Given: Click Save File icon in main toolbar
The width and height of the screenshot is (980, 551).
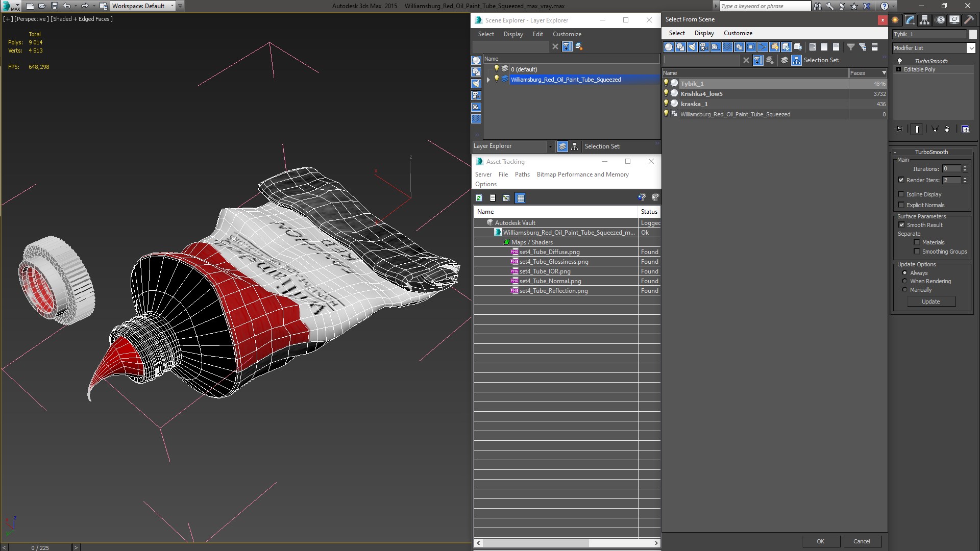Looking at the screenshot, I should (x=54, y=6).
